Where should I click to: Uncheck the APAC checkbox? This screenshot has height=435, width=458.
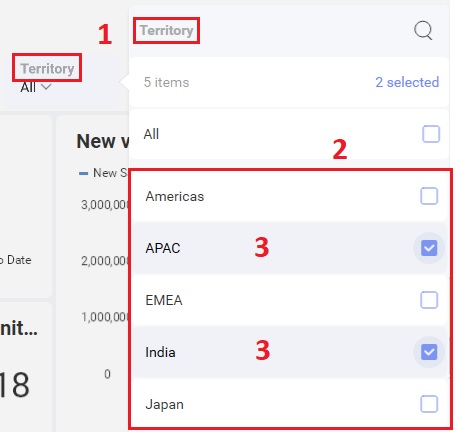(429, 248)
